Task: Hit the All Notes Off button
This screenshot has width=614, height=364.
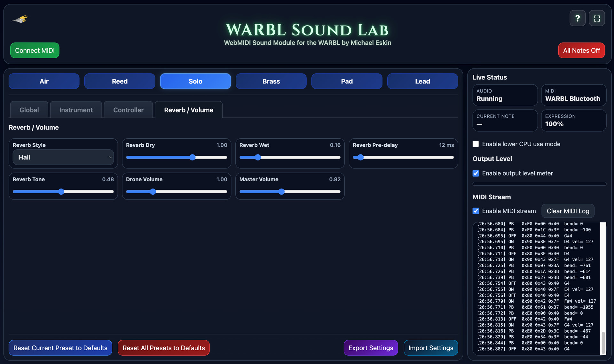Action: (581, 50)
